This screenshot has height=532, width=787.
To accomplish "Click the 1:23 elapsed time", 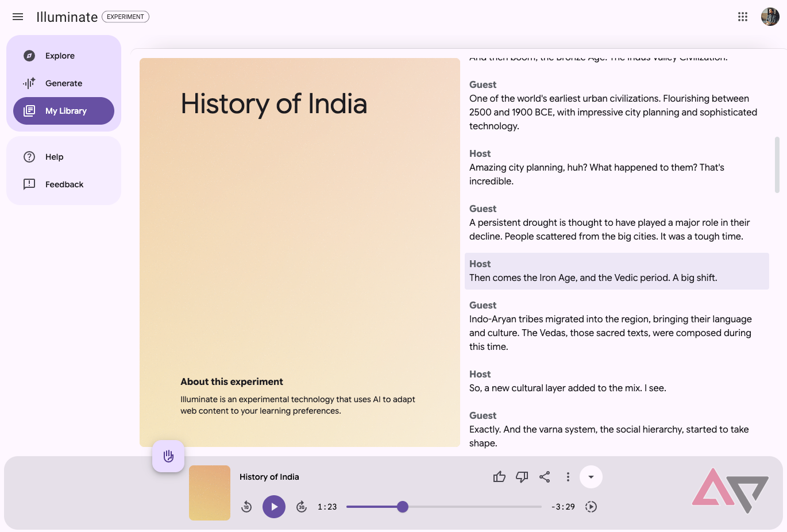I will [327, 507].
